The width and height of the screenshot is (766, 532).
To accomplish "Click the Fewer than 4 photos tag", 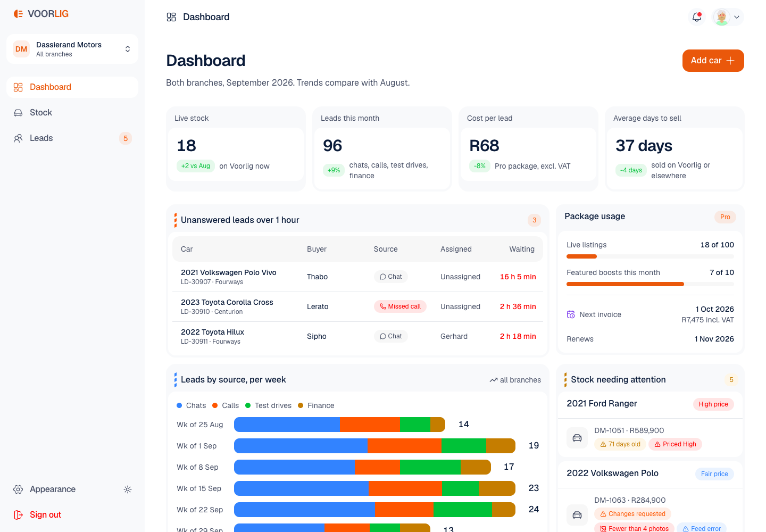I will [x=634, y=528].
